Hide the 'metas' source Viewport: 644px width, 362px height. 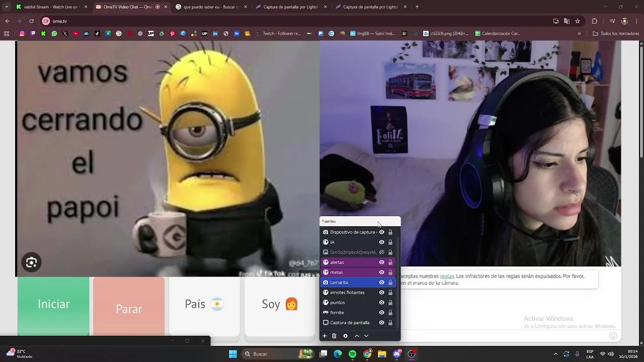tap(381, 273)
